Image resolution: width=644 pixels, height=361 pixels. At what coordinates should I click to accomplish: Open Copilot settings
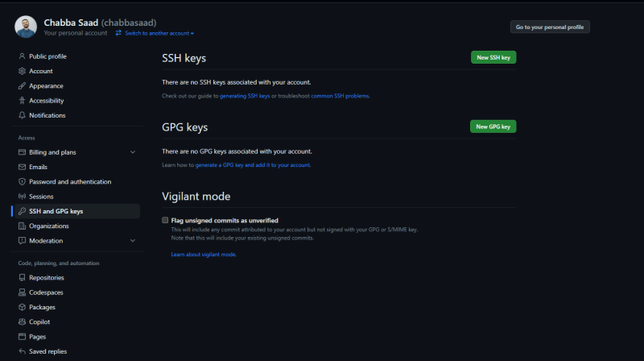(39, 322)
